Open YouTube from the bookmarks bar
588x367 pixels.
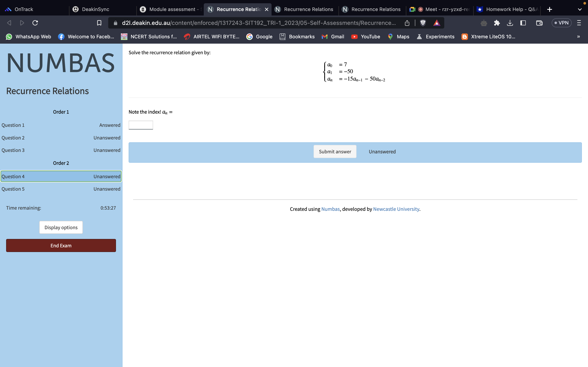pyautogui.click(x=366, y=37)
